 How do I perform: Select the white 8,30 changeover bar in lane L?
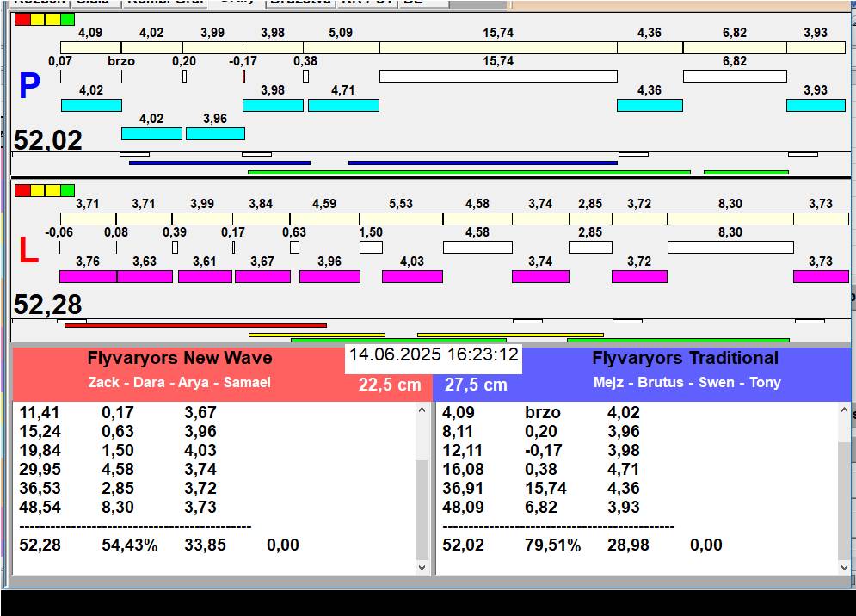pyautogui.click(x=730, y=248)
